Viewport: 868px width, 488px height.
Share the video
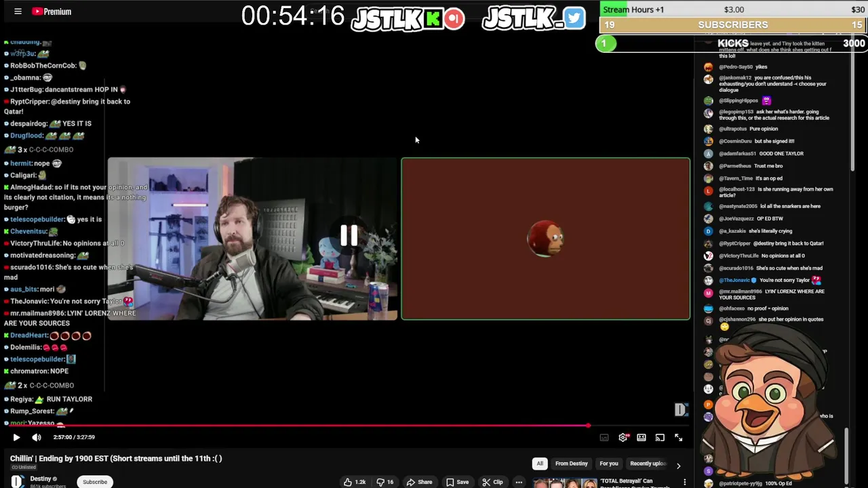(x=419, y=482)
